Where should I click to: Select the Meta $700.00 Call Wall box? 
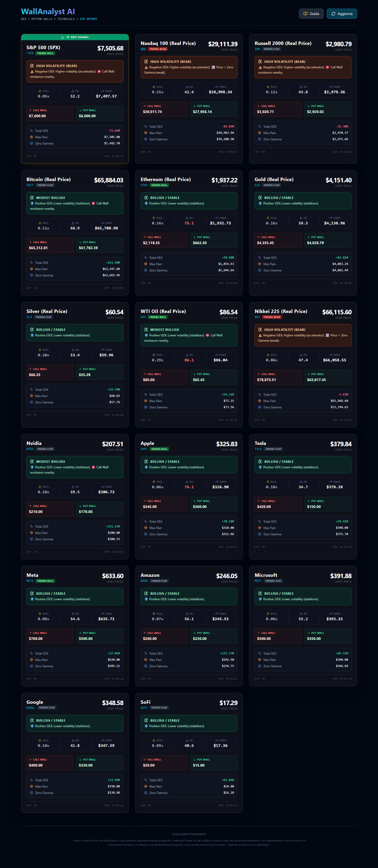tap(50, 636)
